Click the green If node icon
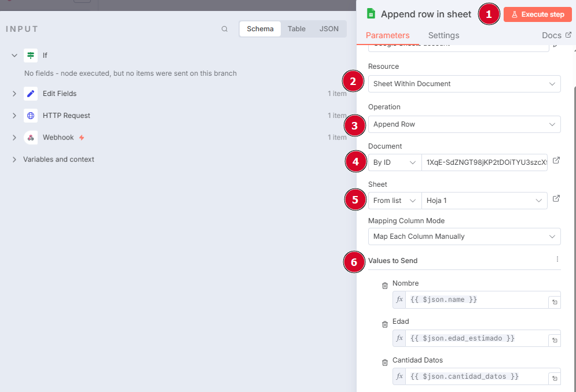The width and height of the screenshot is (576, 392). coord(31,56)
